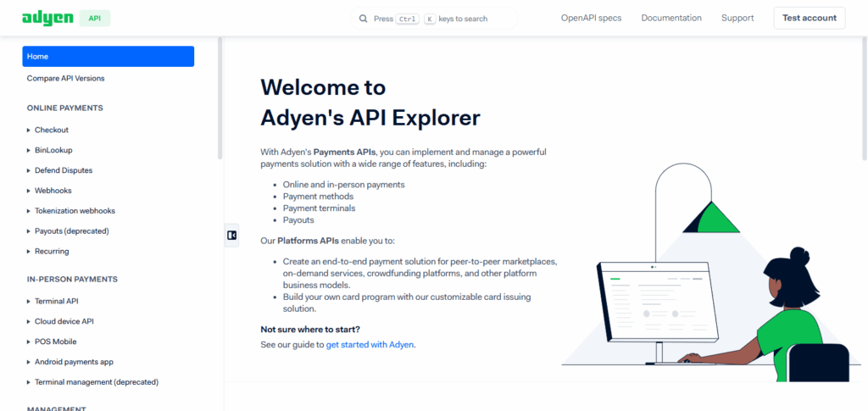Click the Adyen logo
Image resolution: width=868 pixels, height=411 pixels.
pos(47,18)
